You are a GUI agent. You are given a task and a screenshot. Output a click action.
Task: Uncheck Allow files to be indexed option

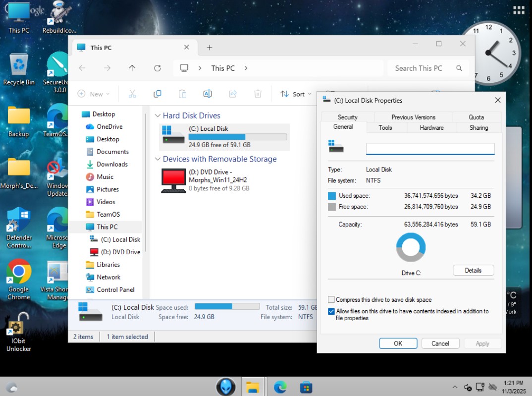[331, 312]
